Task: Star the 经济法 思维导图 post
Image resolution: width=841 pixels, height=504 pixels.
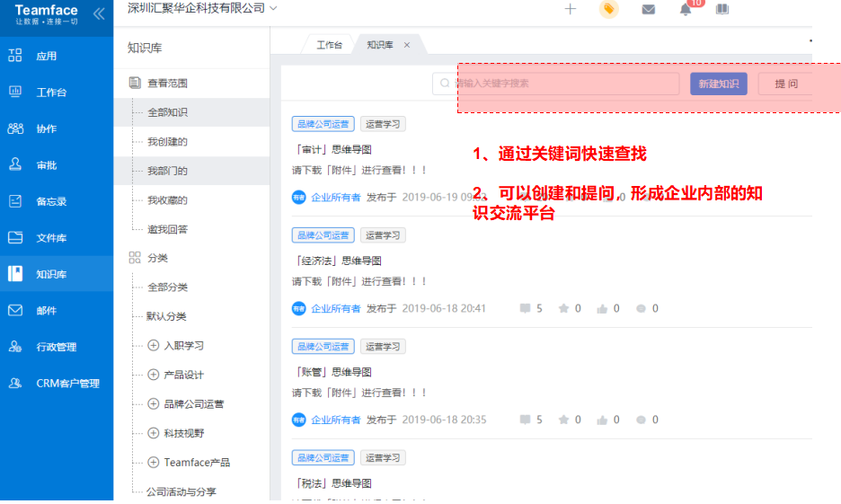Action: click(563, 308)
